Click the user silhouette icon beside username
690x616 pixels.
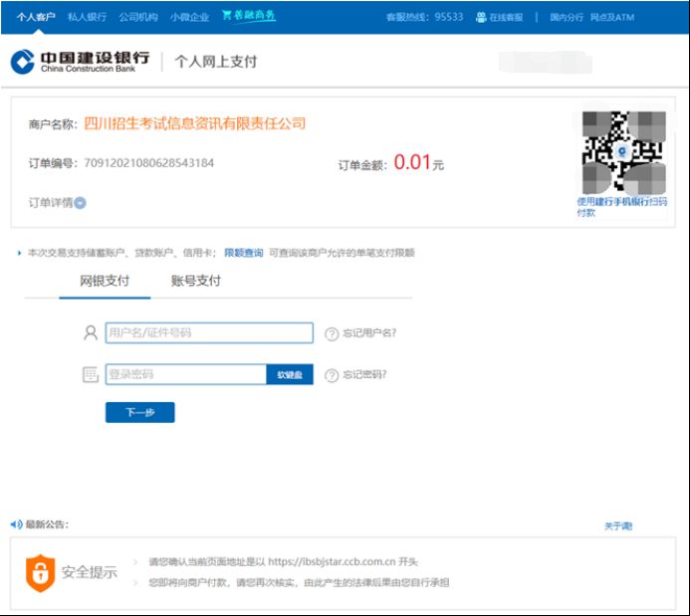coord(91,332)
